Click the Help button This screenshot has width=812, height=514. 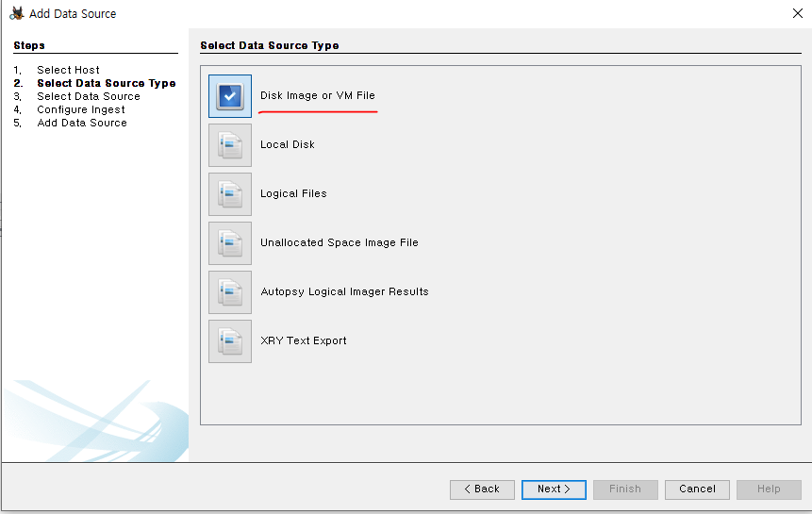point(769,489)
